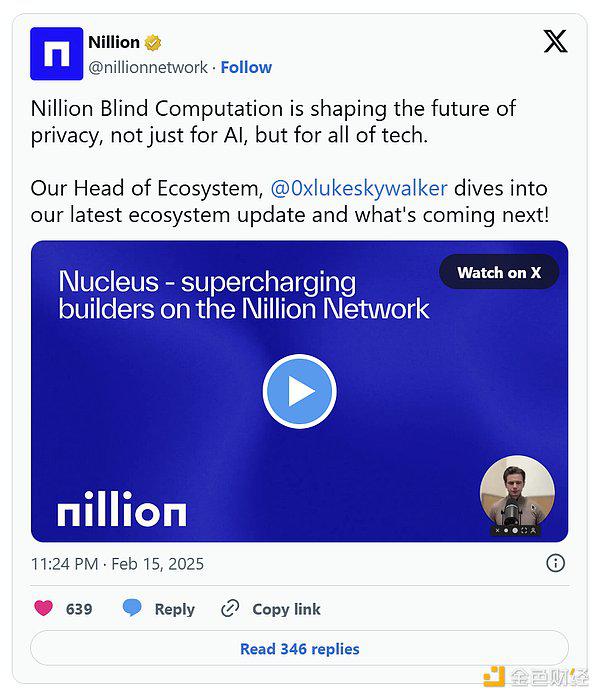Screen dimensions: 600x698
Task: Open the @0xlukeskywalker mention
Action: (359, 188)
